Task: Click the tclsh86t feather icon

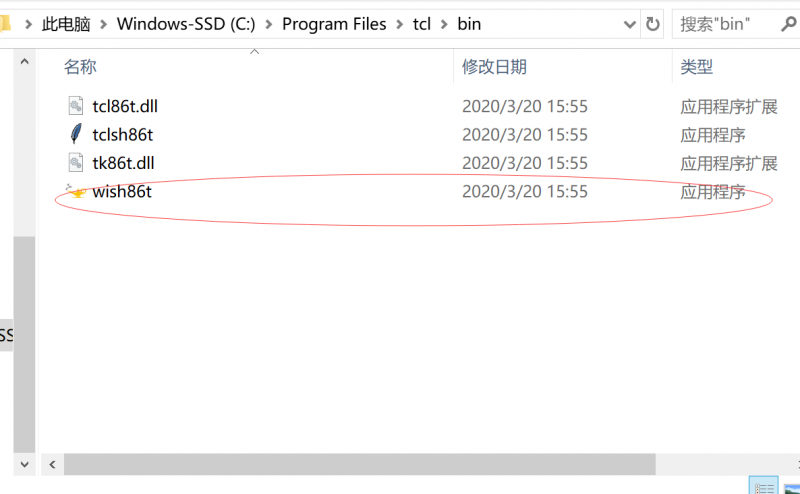Action: [x=77, y=134]
